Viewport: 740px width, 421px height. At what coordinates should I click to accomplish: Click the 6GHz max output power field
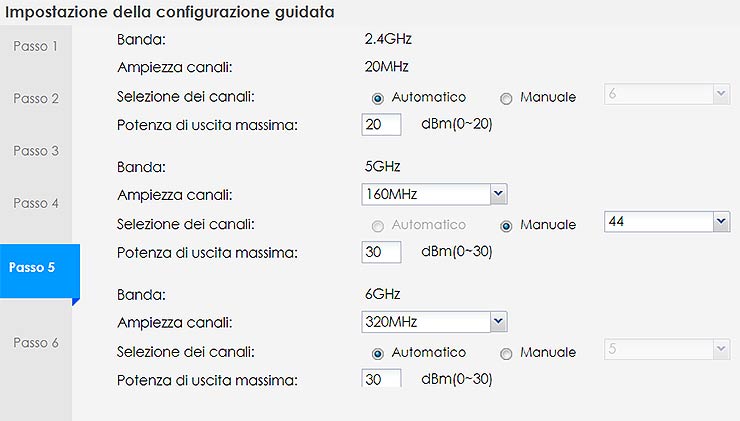click(381, 378)
